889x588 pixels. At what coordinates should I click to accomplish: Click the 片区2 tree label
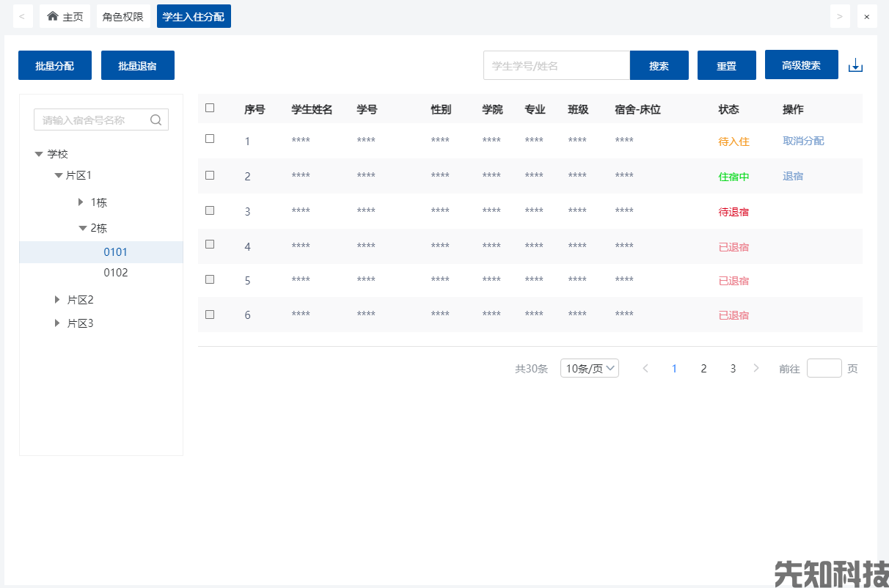(81, 300)
